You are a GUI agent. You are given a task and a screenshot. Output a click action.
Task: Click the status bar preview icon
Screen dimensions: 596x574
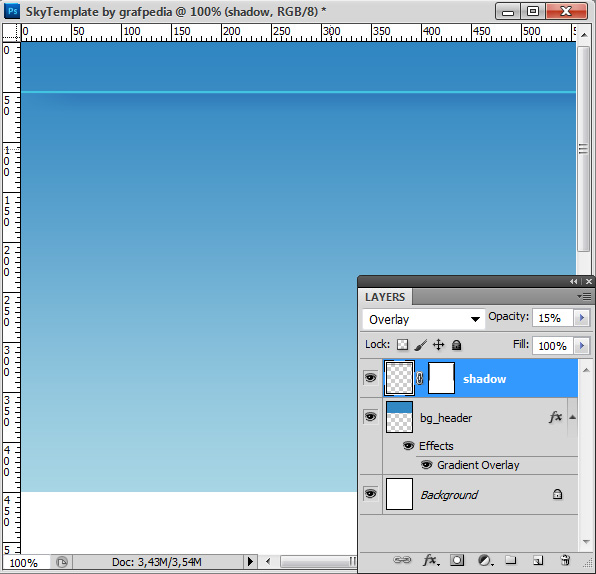click(62, 561)
